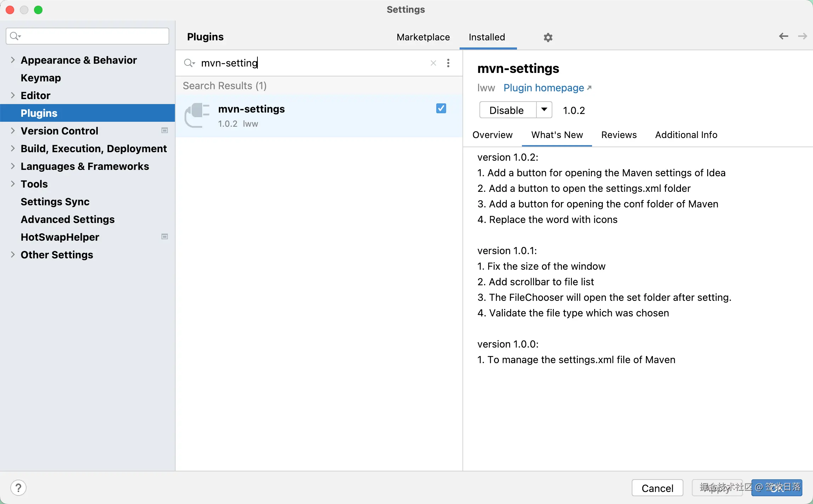Viewport: 813px width, 504px height.
Task: Open the plugin search options menu
Action: pos(448,63)
